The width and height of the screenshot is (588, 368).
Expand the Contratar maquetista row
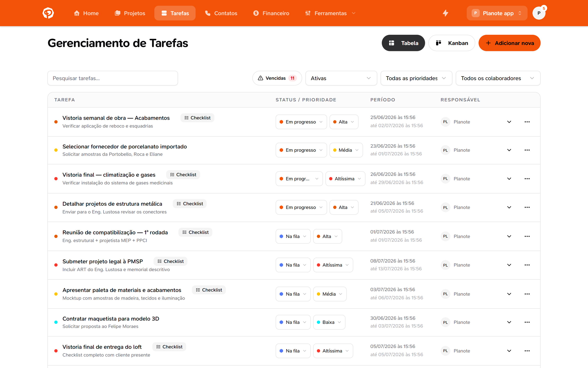point(509,322)
